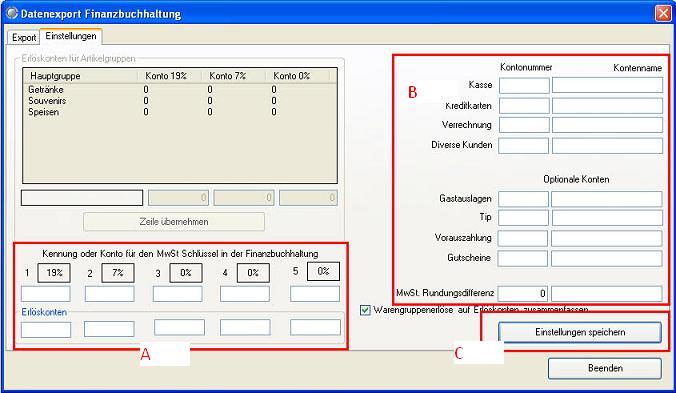Select the Souvenirs row
This screenshot has height=393, width=676.
[179, 101]
